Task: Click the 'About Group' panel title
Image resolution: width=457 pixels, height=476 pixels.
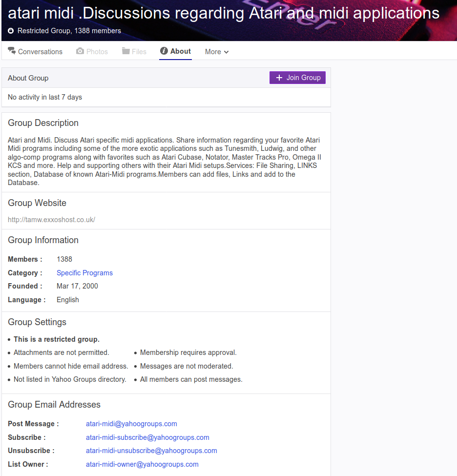Action: [28, 78]
